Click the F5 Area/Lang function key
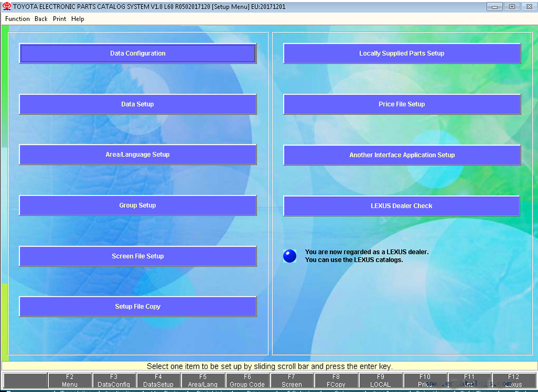Screen dimensions: 538x392 (203, 380)
